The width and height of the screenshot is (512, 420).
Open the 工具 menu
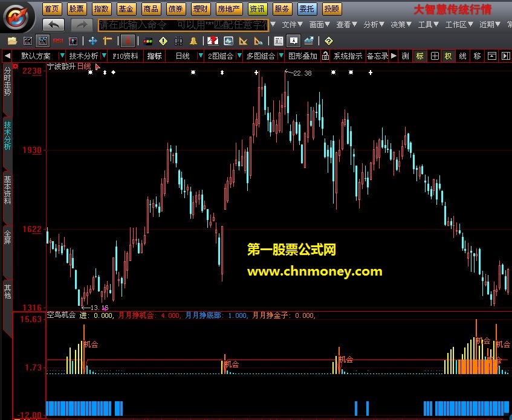pos(429,25)
